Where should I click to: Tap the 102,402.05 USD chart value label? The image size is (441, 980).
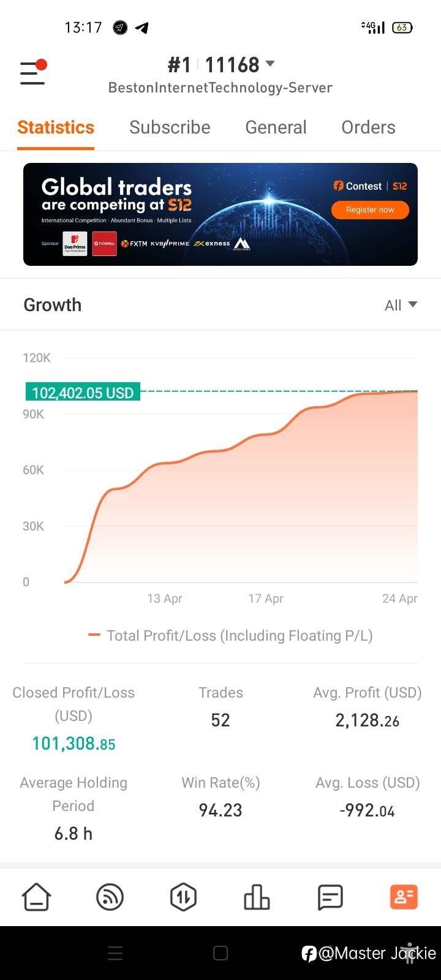83,393
